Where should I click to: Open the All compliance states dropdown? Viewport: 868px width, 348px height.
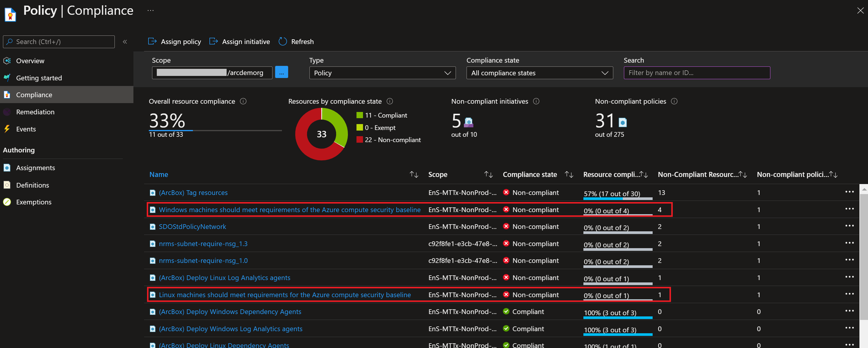click(539, 73)
